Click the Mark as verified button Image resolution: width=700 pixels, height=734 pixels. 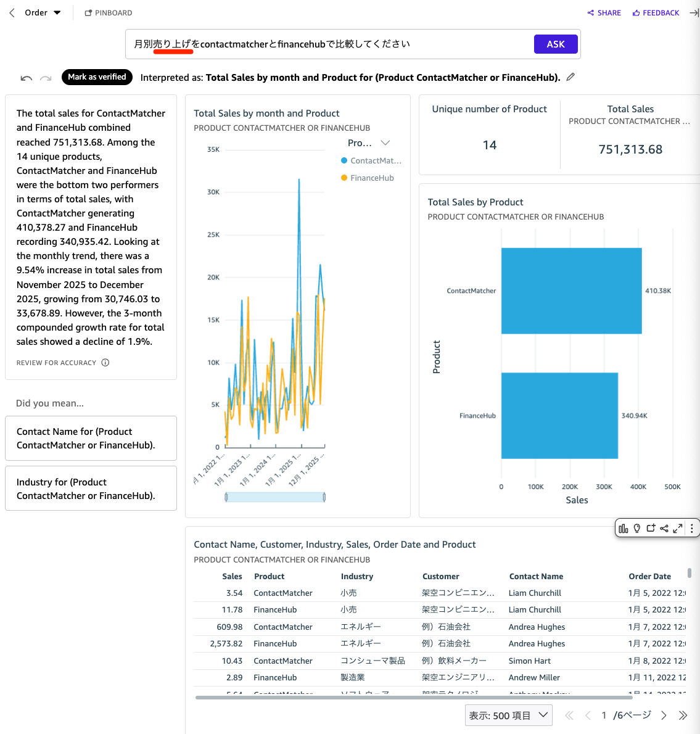(97, 77)
